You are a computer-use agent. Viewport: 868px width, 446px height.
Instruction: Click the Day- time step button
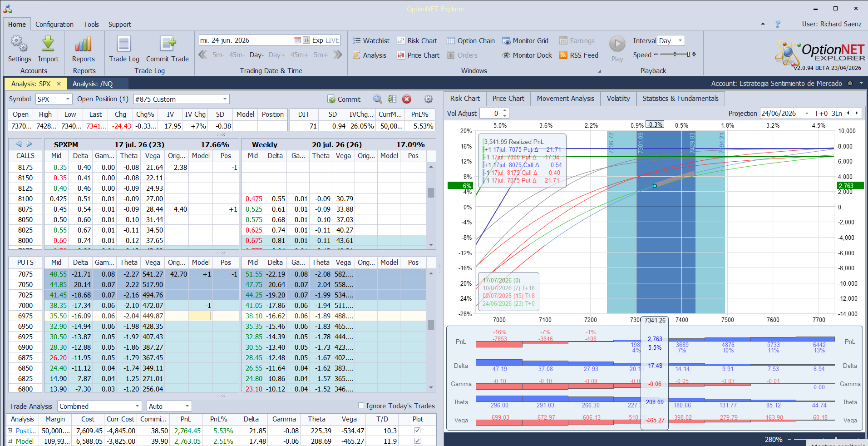coord(256,55)
